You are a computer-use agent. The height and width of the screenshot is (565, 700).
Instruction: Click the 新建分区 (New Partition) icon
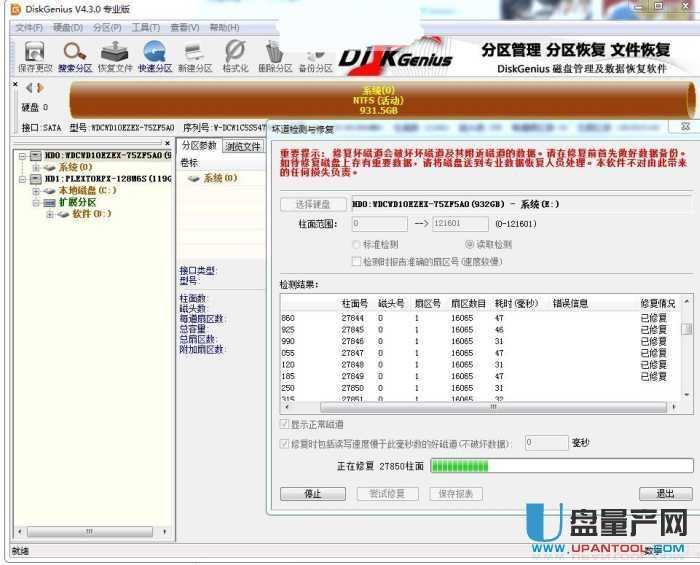click(195, 55)
